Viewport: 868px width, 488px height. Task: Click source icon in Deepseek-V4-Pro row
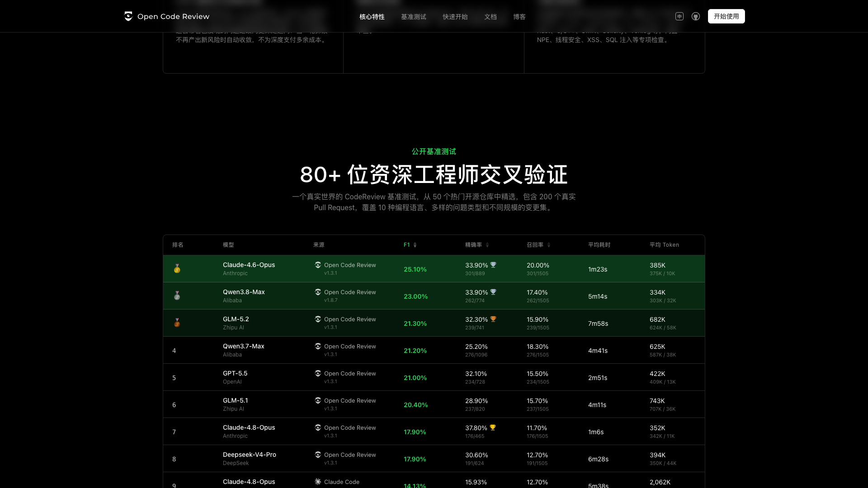click(318, 455)
